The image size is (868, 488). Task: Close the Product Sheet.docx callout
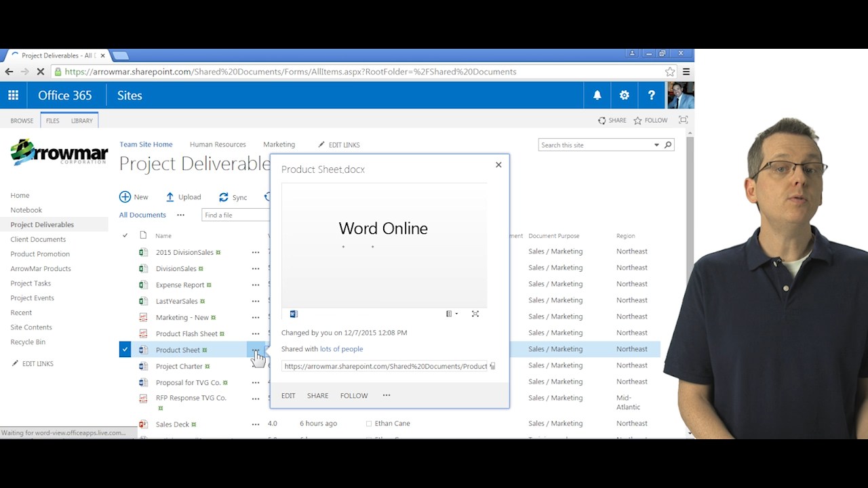coord(498,165)
